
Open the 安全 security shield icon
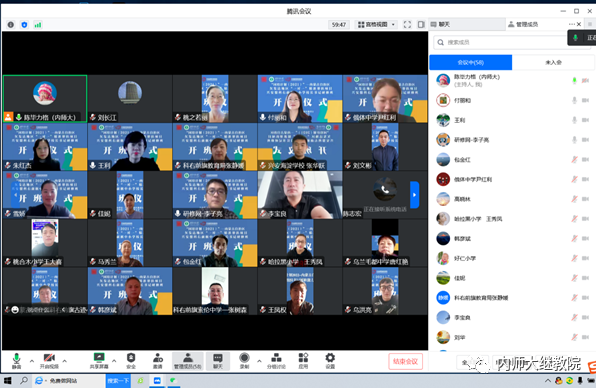pos(131,361)
